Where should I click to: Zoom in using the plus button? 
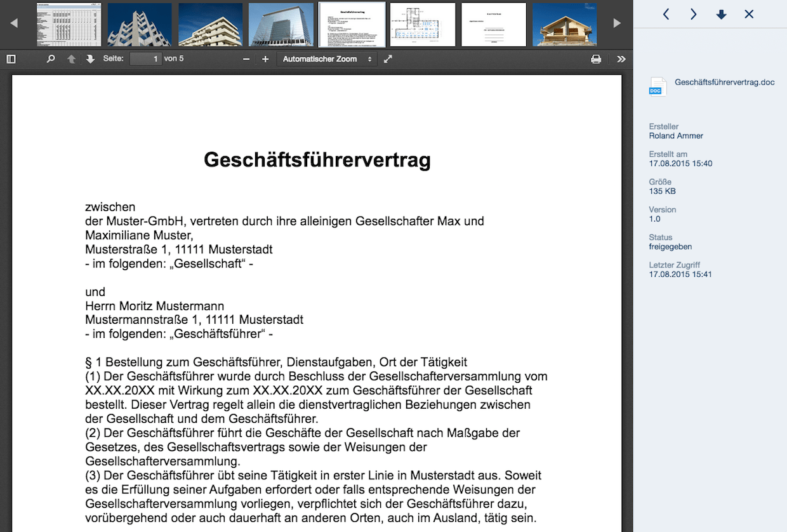pos(265,59)
